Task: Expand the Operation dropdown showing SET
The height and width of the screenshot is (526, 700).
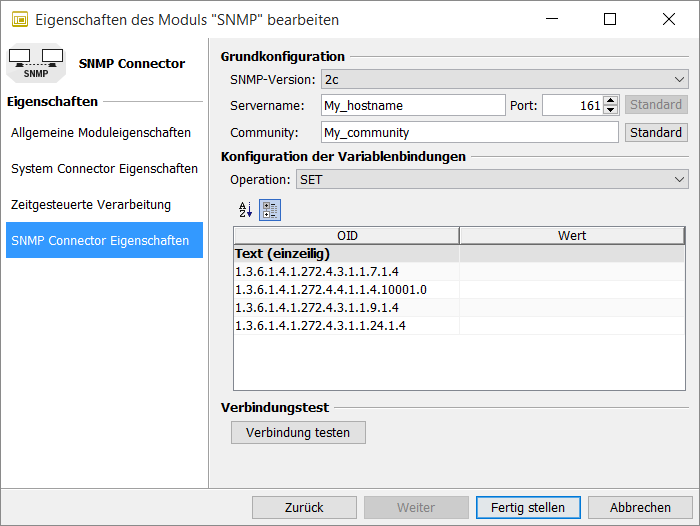Action: pyautogui.click(x=492, y=179)
